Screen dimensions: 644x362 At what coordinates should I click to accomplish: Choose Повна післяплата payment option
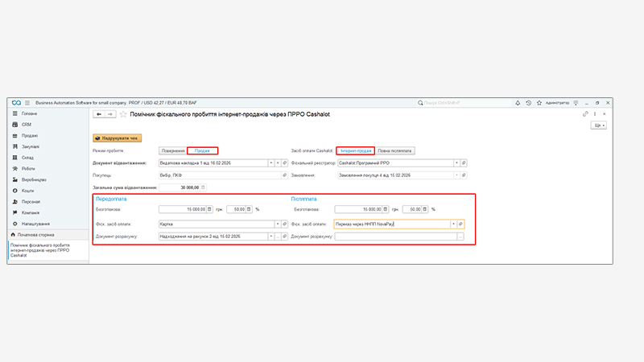point(396,150)
